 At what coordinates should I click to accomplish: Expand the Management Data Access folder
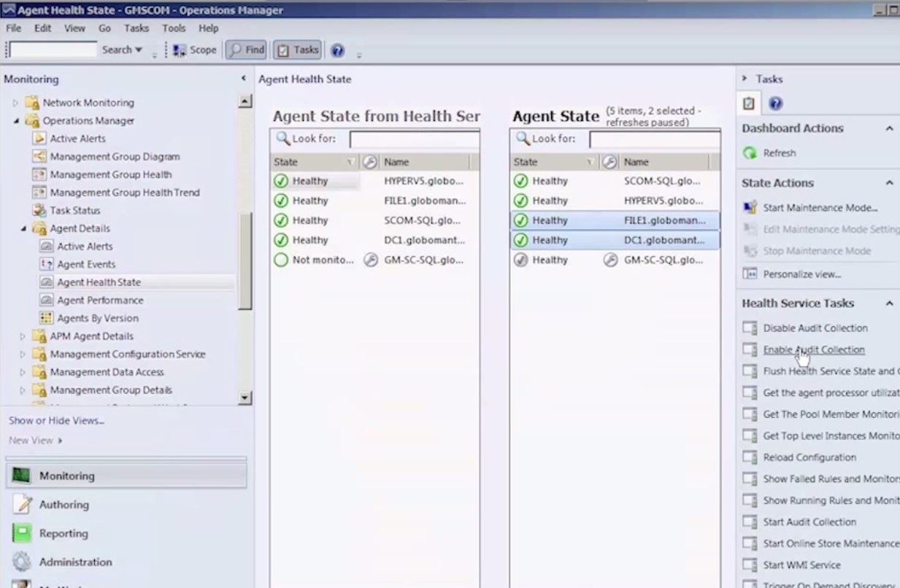click(x=23, y=372)
